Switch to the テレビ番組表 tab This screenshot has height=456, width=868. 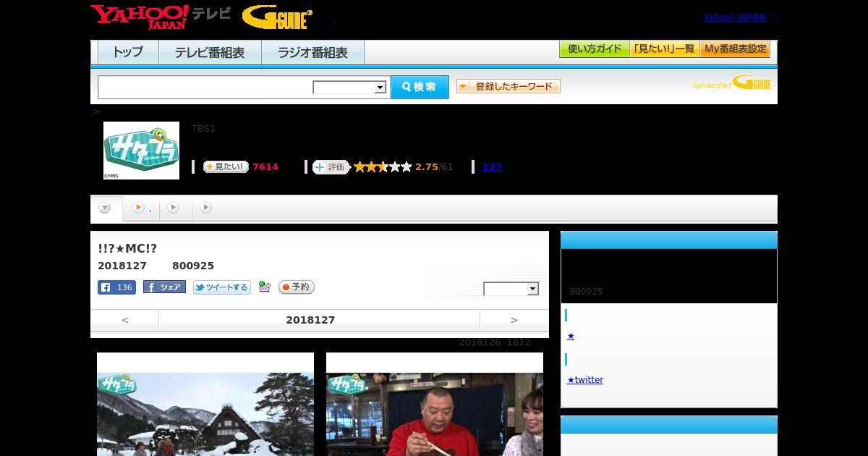coord(209,53)
